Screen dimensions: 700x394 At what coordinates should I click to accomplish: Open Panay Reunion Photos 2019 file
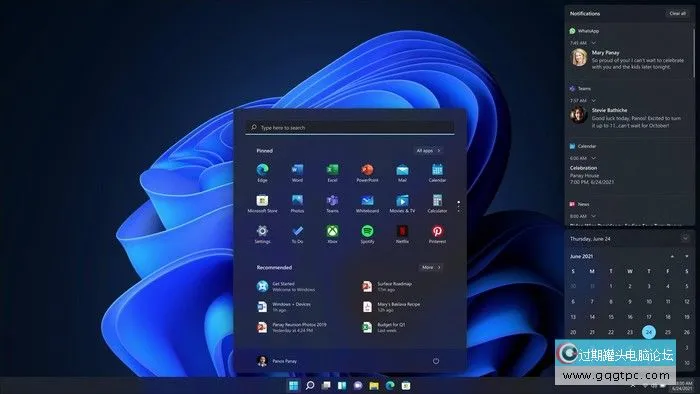point(292,328)
